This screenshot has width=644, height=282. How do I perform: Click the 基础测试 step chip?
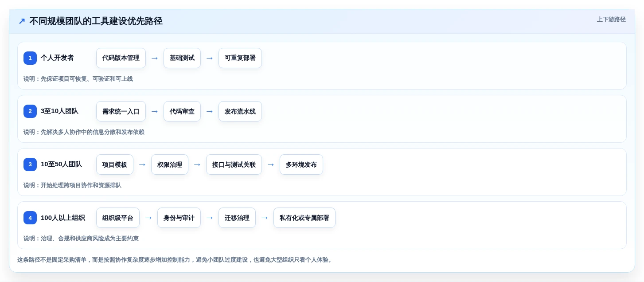[182, 58]
